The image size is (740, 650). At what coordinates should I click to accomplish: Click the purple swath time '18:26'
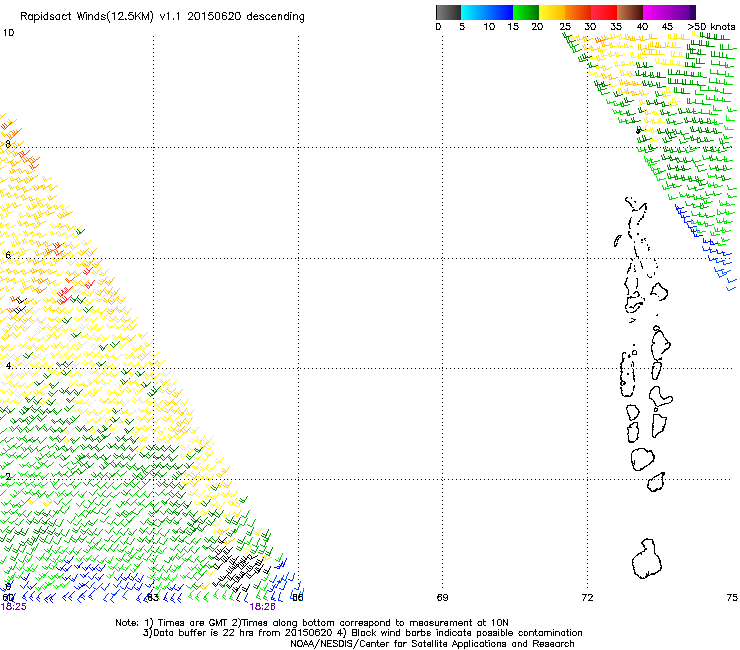click(x=262, y=607)
